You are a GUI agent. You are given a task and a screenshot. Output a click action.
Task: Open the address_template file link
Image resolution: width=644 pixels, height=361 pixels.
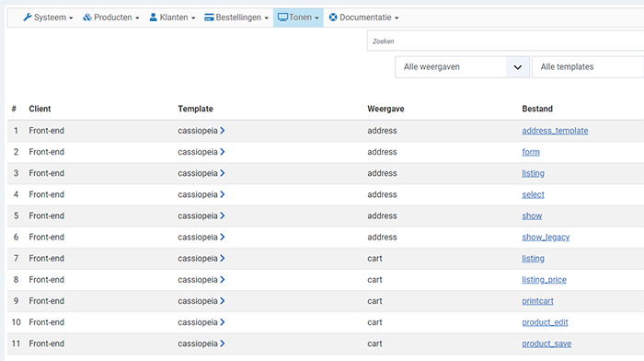point(555,131)
